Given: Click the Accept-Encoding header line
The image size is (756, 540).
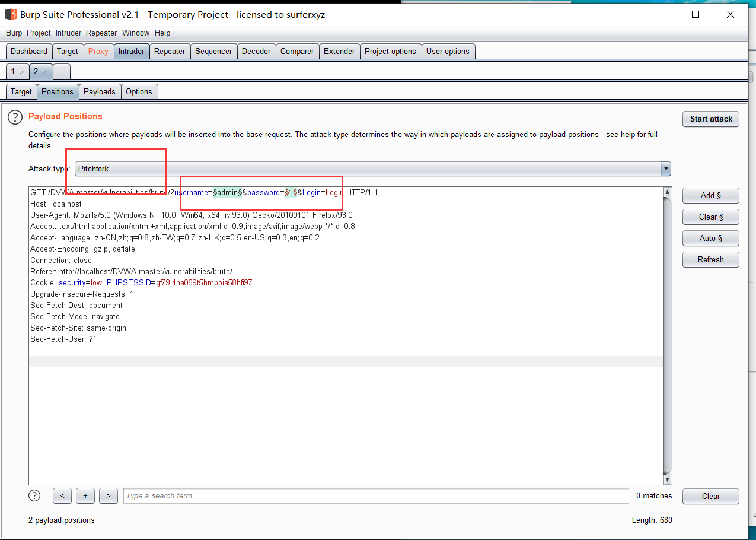Looking at the screenshot, I should (x=82, y=249).
